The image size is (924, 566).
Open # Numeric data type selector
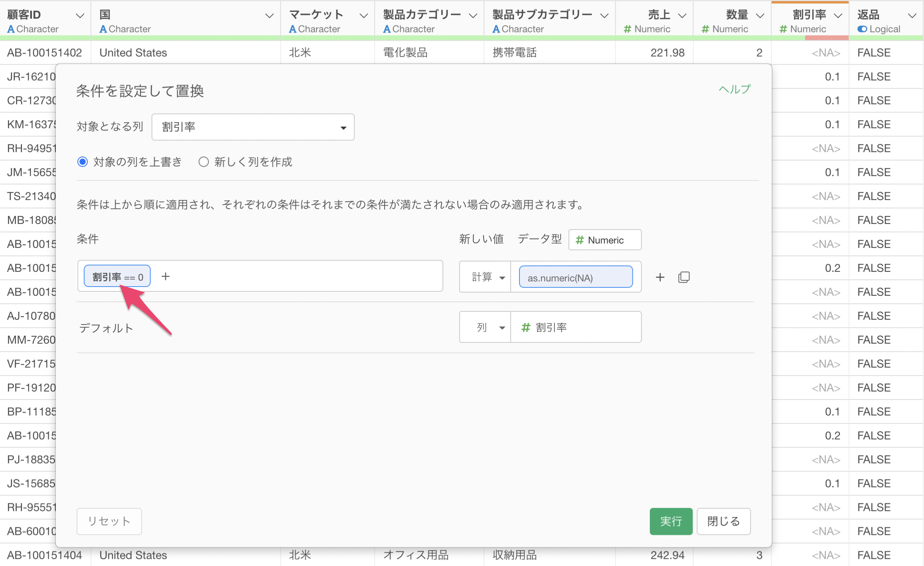[x=604, y=240]
